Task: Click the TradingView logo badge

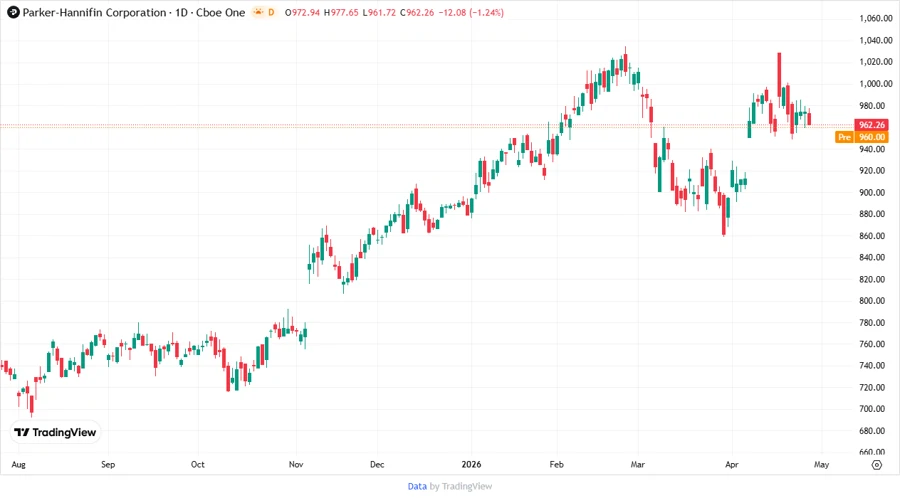Action: (55, 433)
